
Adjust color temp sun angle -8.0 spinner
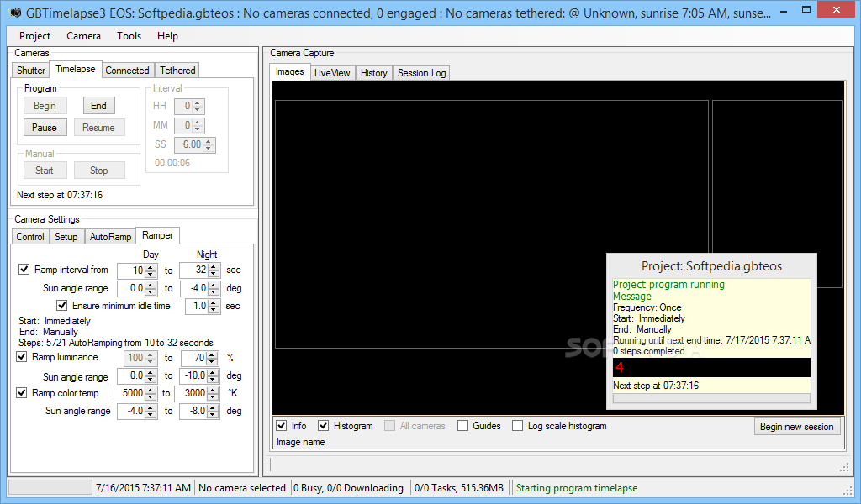[200, 411]
